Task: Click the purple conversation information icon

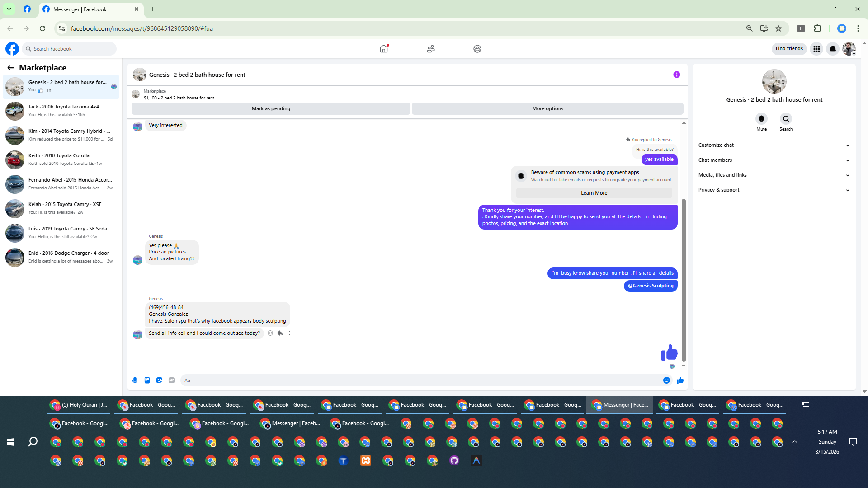Action: coord(677,75)
